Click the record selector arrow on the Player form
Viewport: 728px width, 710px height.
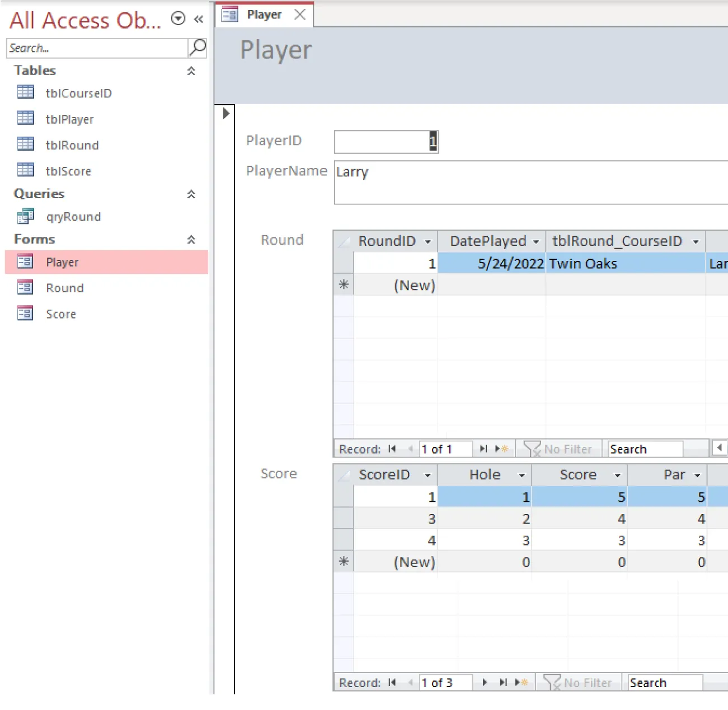pos(226,113)
